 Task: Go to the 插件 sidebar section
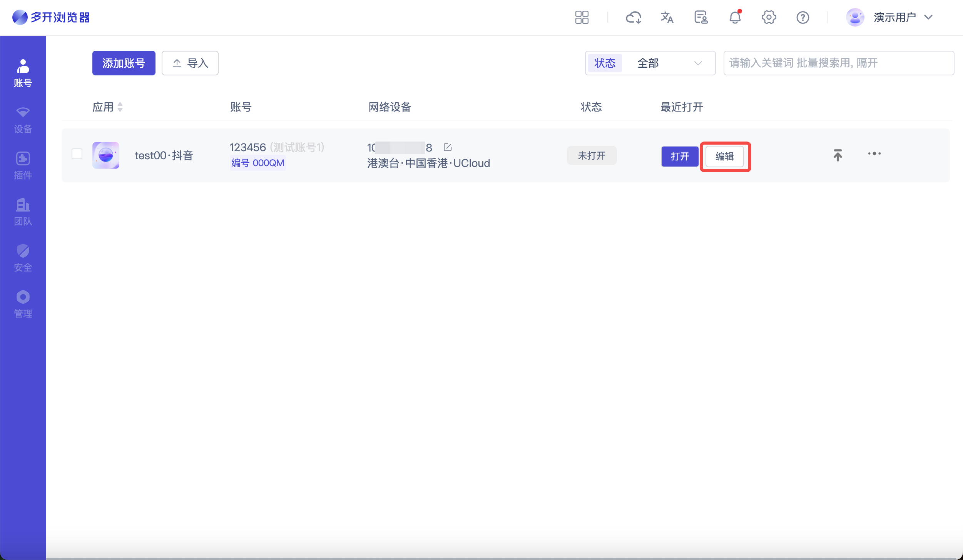click(x=23, y=166)
